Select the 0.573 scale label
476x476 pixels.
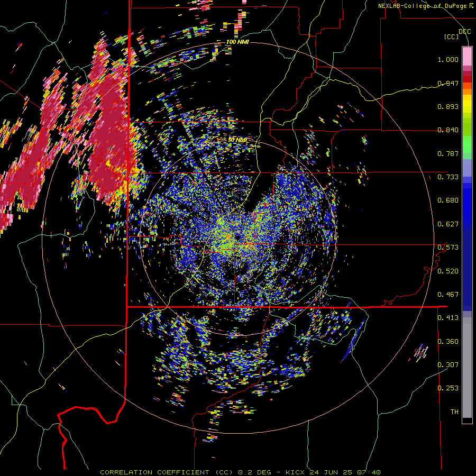pyautogui.click(x=448, y=248)
